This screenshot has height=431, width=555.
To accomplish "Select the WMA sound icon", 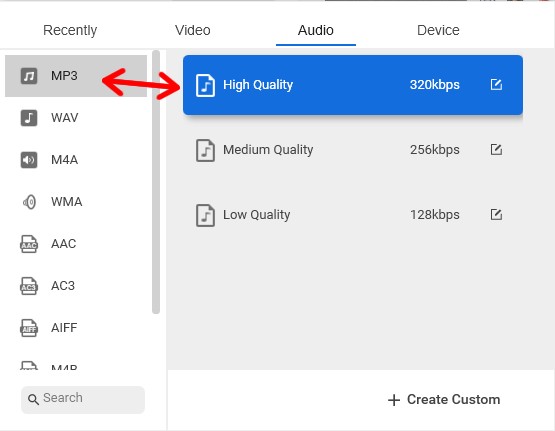I will point(29,202).
